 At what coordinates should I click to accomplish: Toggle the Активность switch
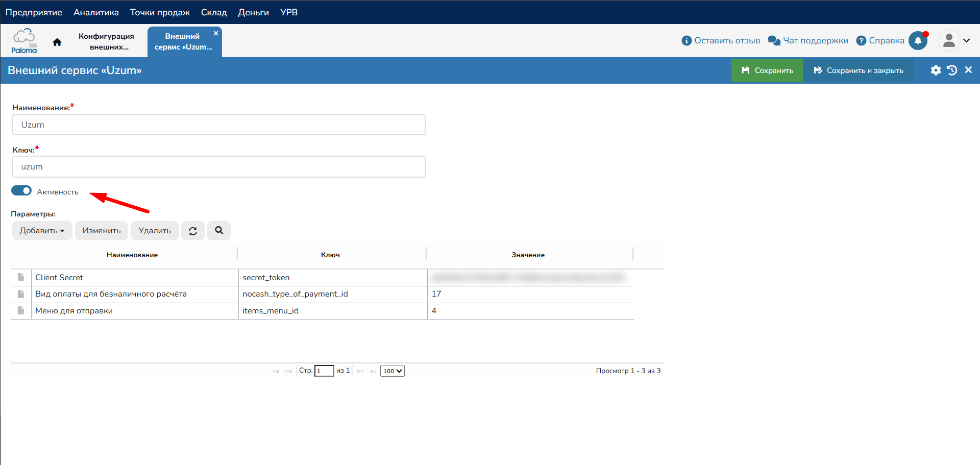(x=21, y=191)
